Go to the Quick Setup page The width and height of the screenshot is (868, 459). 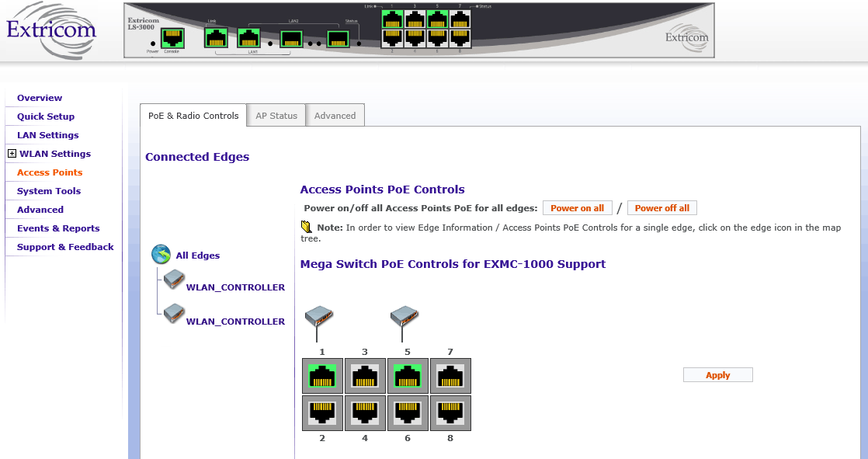click(46, 116)
